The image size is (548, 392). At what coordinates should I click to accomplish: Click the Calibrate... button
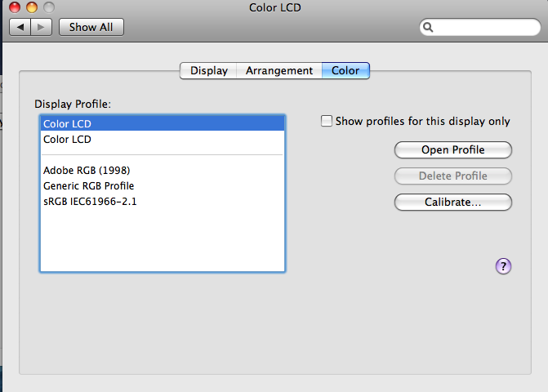[x=452, y=202]
